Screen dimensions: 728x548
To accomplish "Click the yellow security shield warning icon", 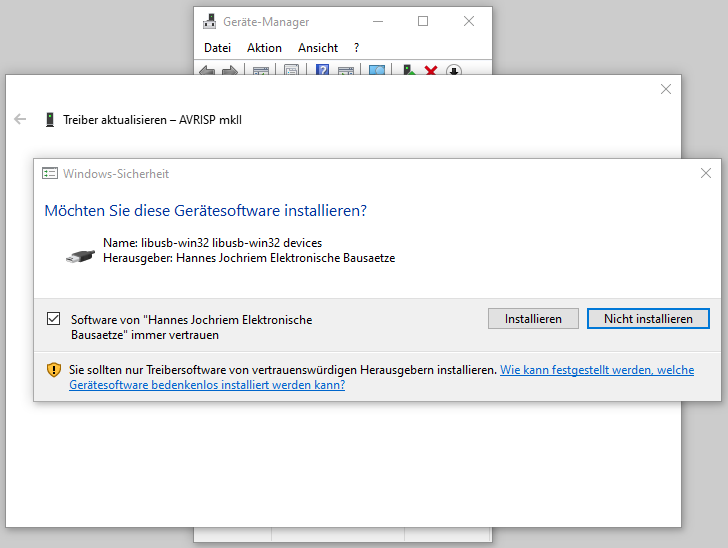I will [54, 370].
